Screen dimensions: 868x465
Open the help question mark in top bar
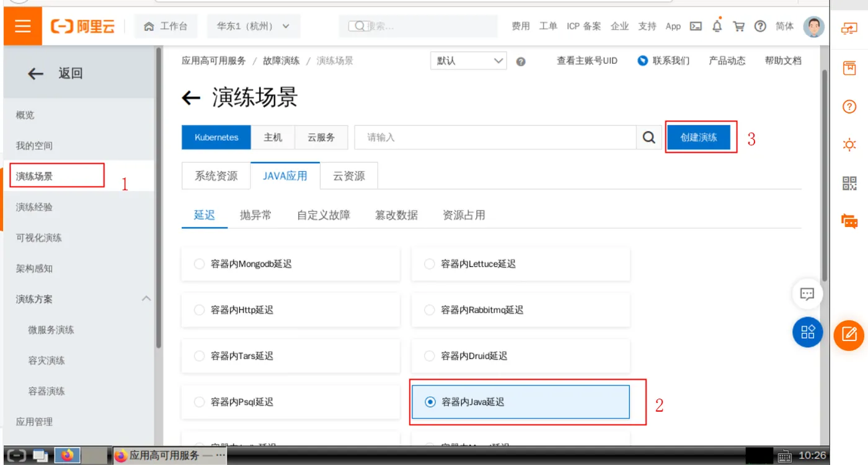tap(760, 26)
